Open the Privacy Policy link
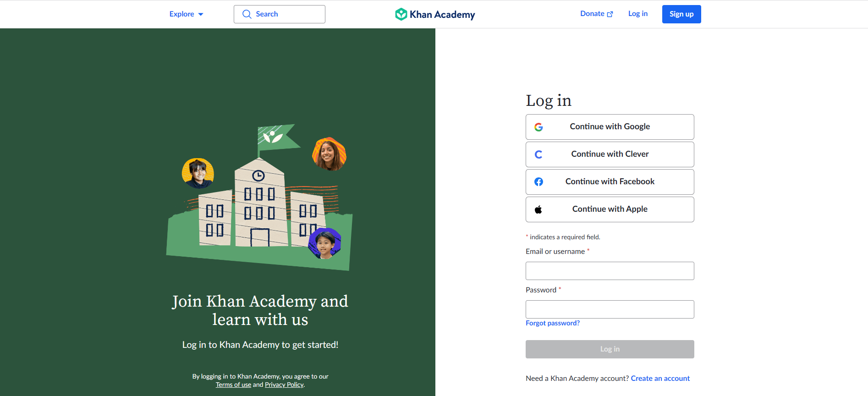 [x=284, y=385]
